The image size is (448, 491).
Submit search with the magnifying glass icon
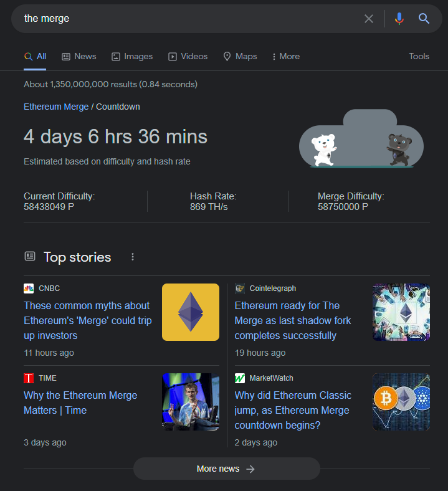pos(424,19)
